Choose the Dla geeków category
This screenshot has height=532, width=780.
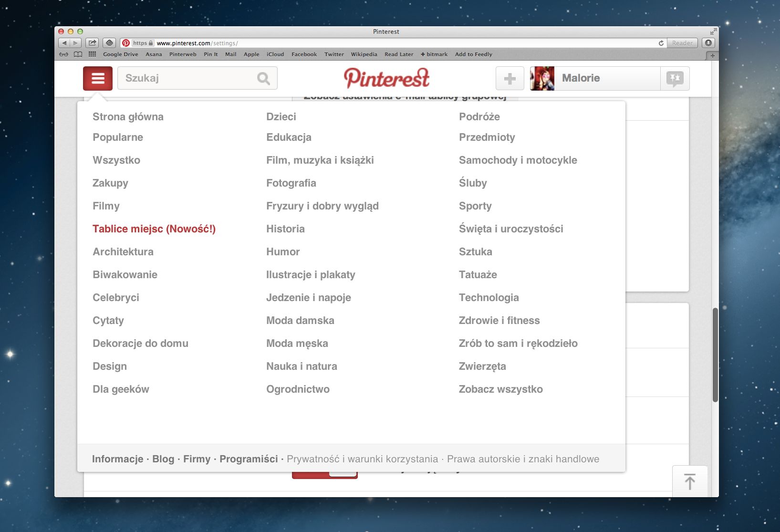pyautogui.click(x=121, y=389)
